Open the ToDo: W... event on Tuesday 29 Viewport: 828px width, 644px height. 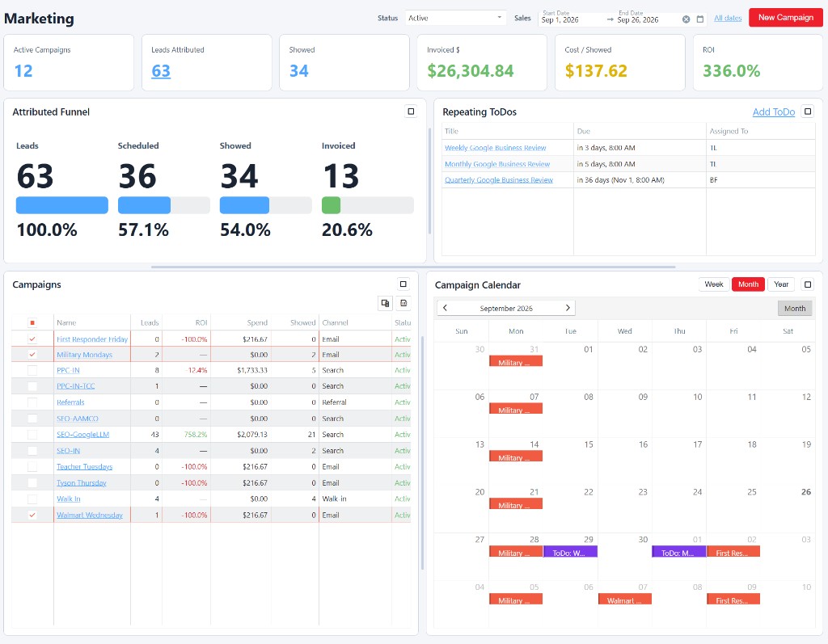[x=570, y=552]
